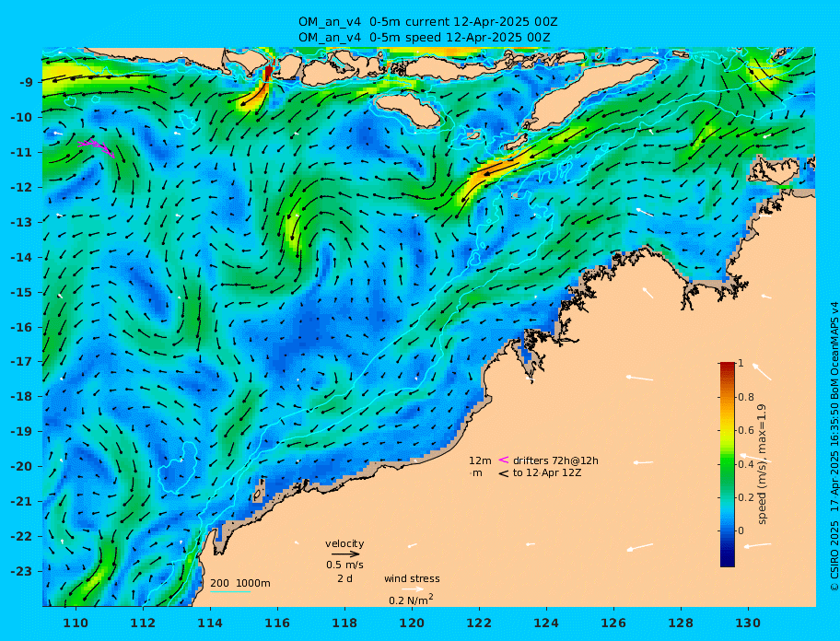Image resolution: width=840 pixels, height=641 pixels.
Task: Click the longitude label "118"
Action: pyautogui.click(x=344, y=623)
